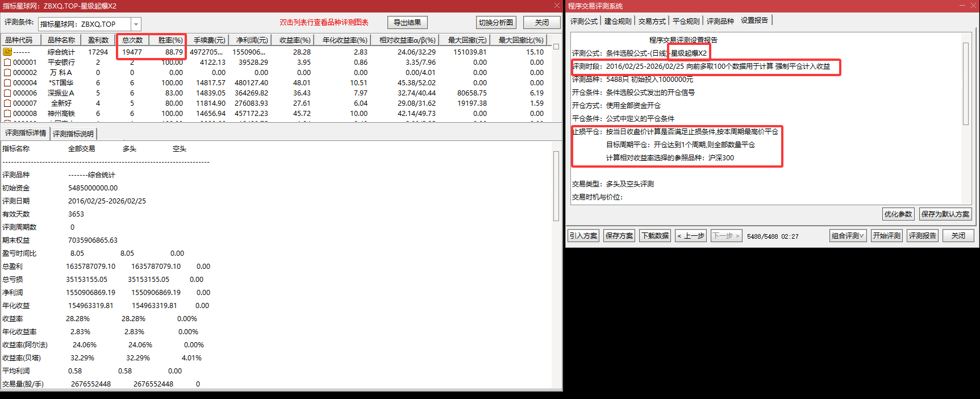This screenshot has height=399, width=980.
Task: Open the 评测指标说明 tab
Action: [x=73, y=134]
